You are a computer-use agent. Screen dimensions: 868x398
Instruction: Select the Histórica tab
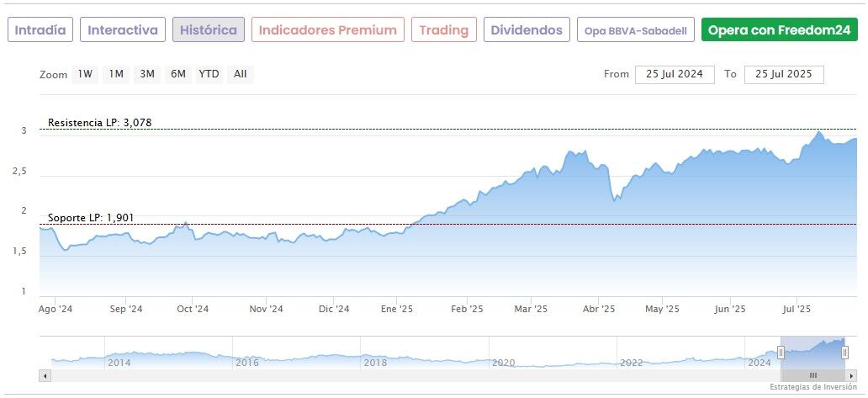point(209,30)
